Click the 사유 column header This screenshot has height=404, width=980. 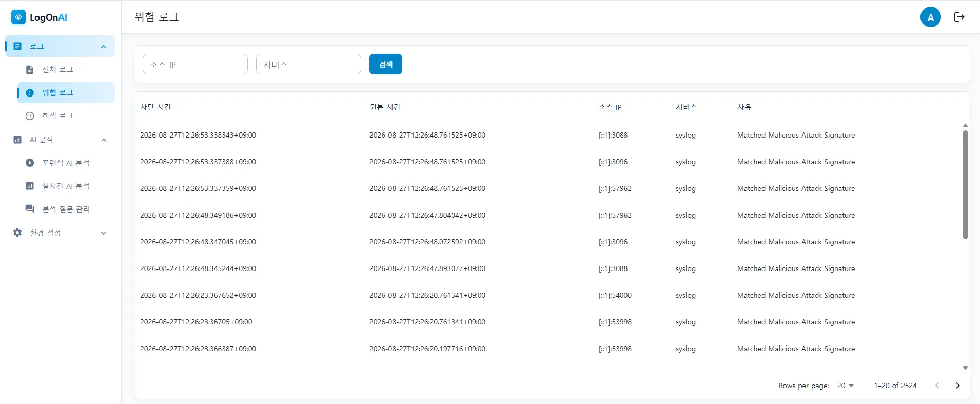[x=744, y=107]
